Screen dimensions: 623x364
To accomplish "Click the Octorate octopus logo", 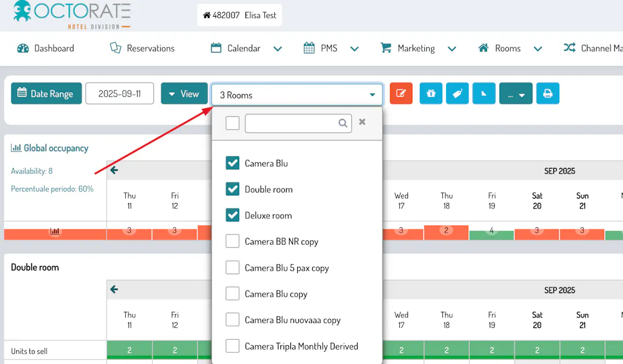I will 22,11.
